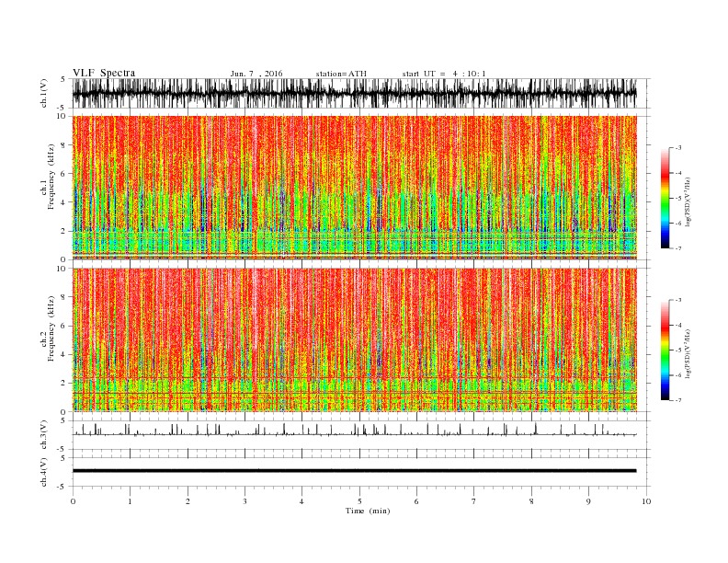Click time axis tick label "0"

[x=73, y=501]
